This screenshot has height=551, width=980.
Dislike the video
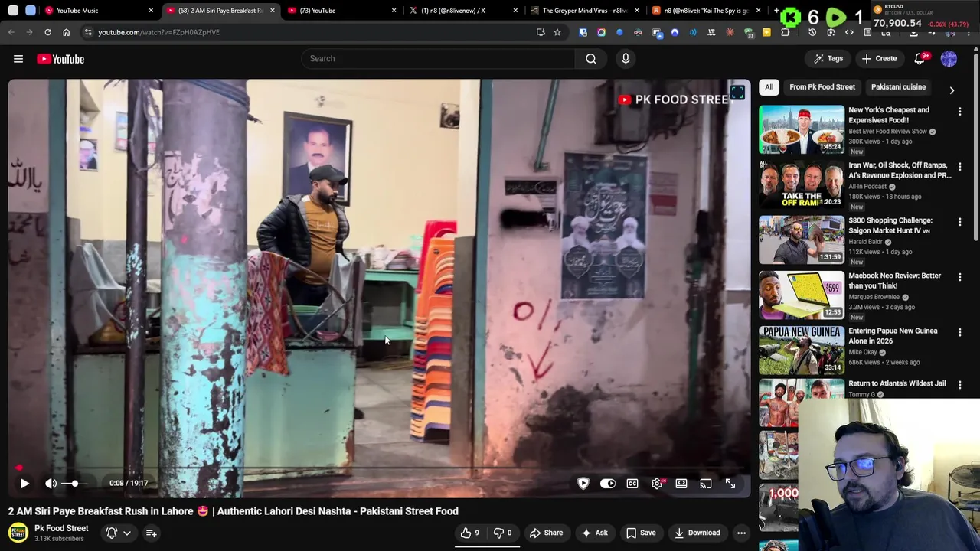point(502,533)
